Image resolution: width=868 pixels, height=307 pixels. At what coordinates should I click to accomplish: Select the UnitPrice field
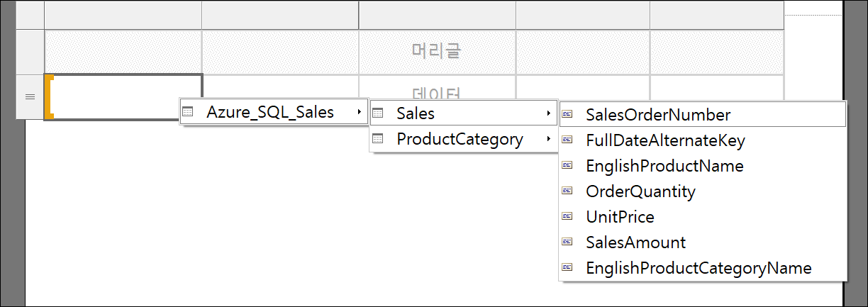(x=702, y=217)
